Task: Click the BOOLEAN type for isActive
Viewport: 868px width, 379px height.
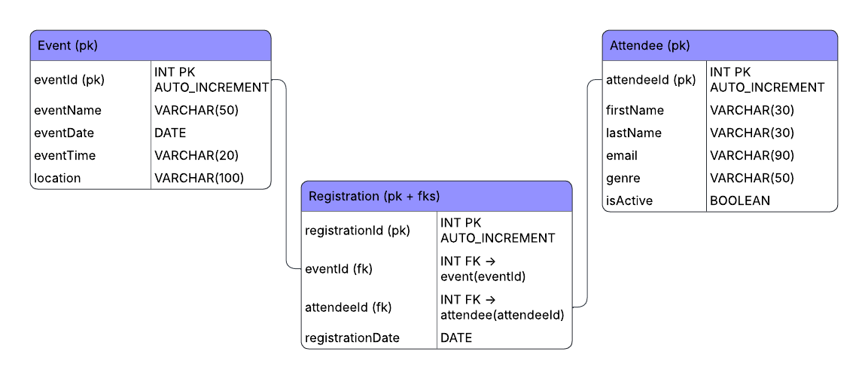Action: (740, 201)
